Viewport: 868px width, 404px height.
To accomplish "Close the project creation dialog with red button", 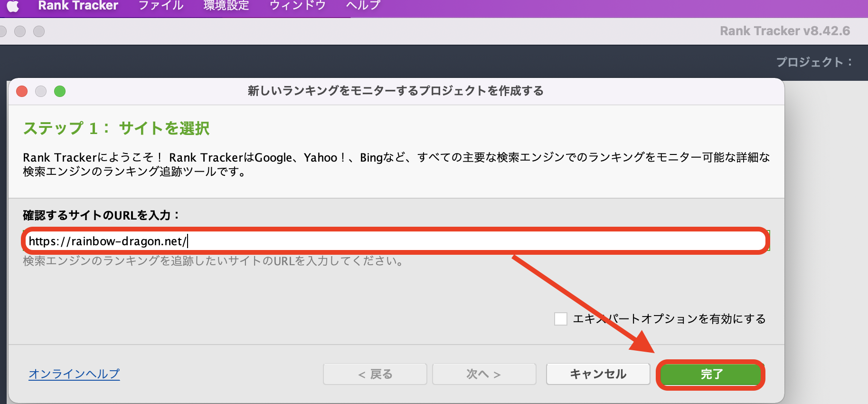I will [x=22, y=91].
